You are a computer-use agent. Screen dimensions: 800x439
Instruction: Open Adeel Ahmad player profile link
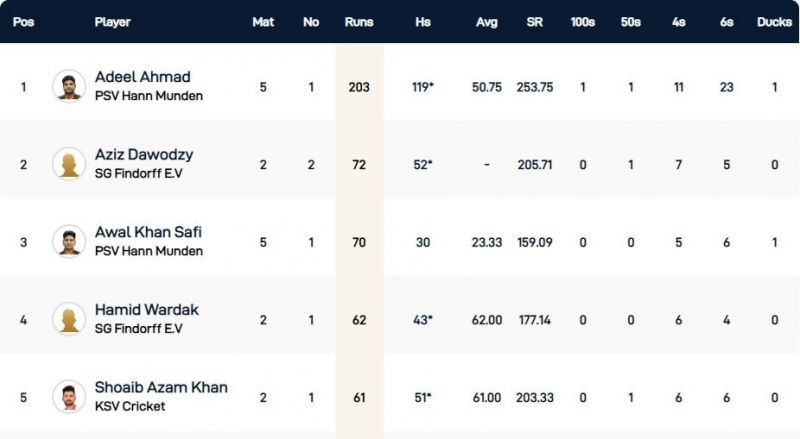pos(142,77)
